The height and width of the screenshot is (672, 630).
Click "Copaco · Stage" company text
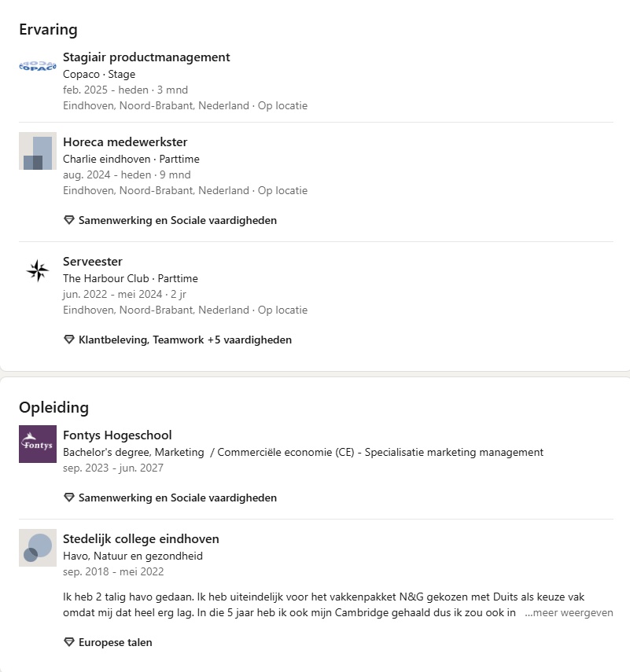(99, 75)
